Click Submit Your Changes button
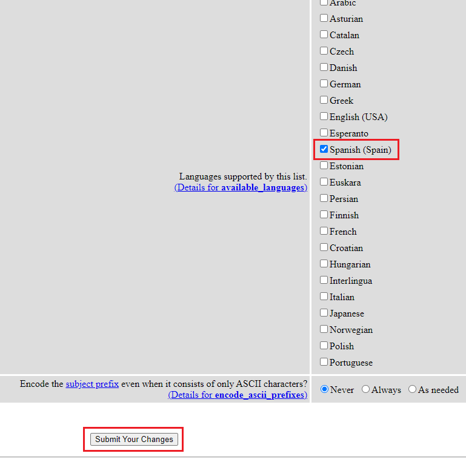Image resolution: width=466 pixels, height=476 pixels. 134,440
